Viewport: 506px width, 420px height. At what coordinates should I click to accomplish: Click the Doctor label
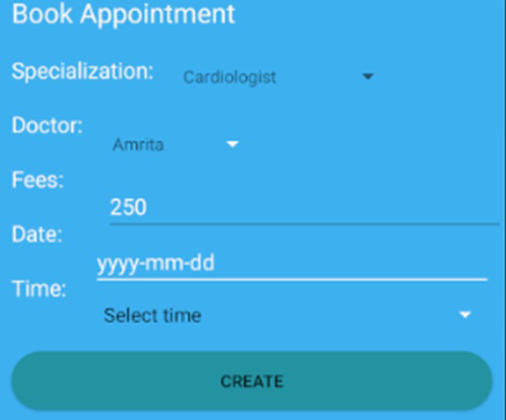[48, 126]
